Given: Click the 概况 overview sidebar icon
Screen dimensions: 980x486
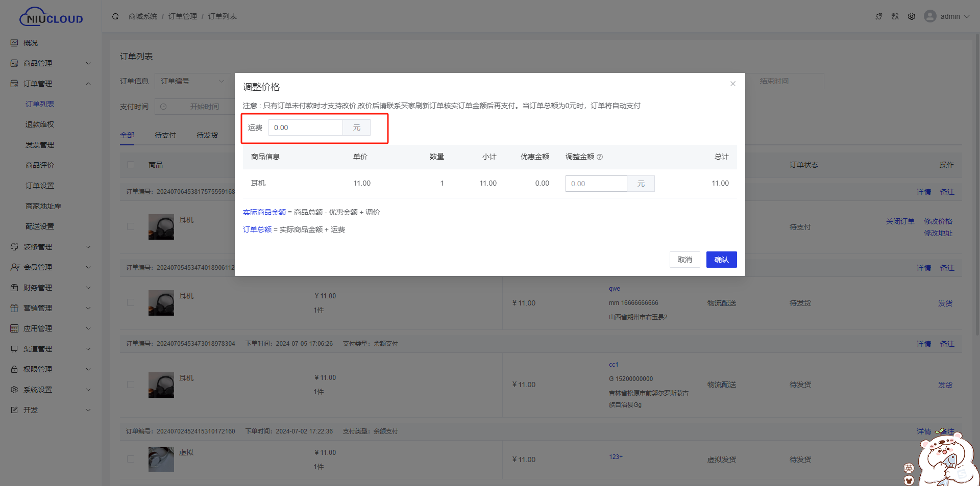Looking at the screenshot, I should (14, 43).
